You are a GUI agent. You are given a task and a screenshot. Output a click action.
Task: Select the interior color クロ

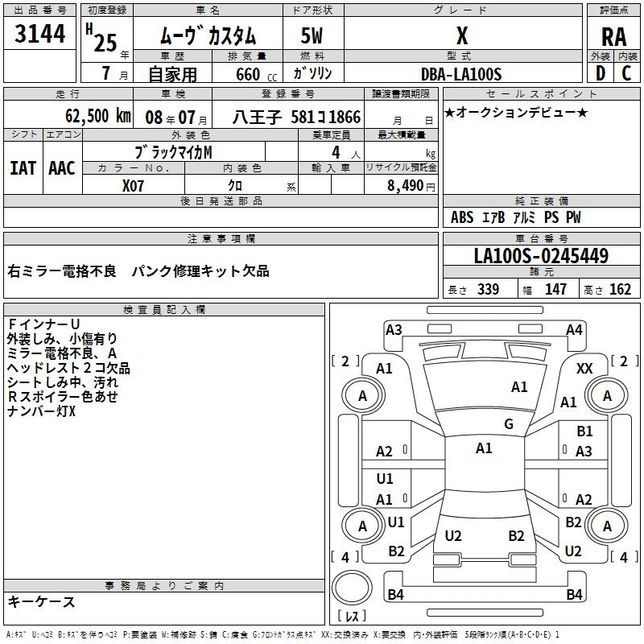235,186
